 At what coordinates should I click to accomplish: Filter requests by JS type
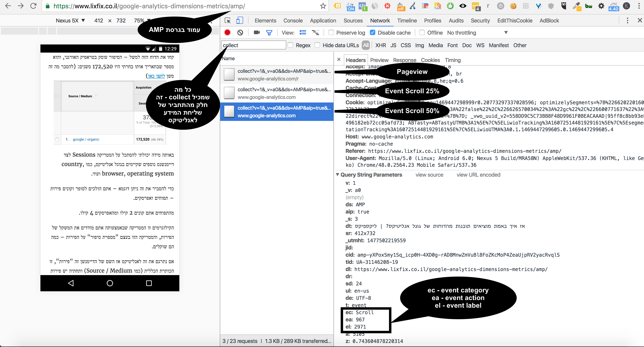[x=393, y=45]
